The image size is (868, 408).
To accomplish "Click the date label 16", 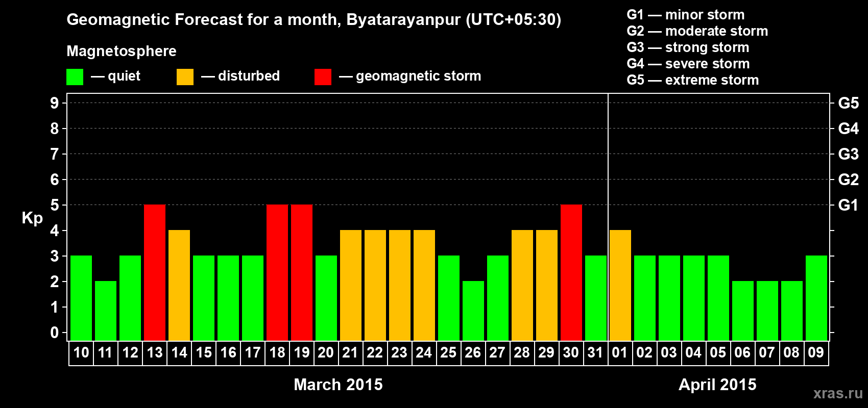I will pyautogui.click(x=228, y=353).
